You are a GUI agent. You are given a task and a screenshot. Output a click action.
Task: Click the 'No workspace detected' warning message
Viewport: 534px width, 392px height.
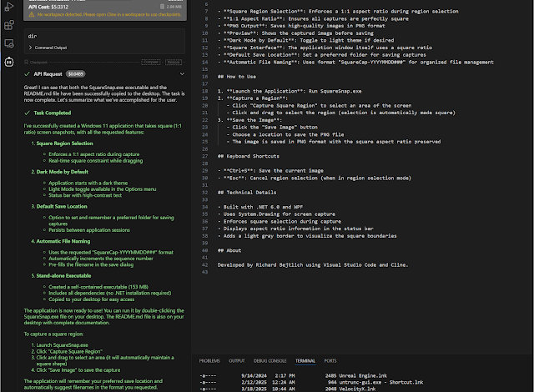pyautogui.click(x=109, y=14)
